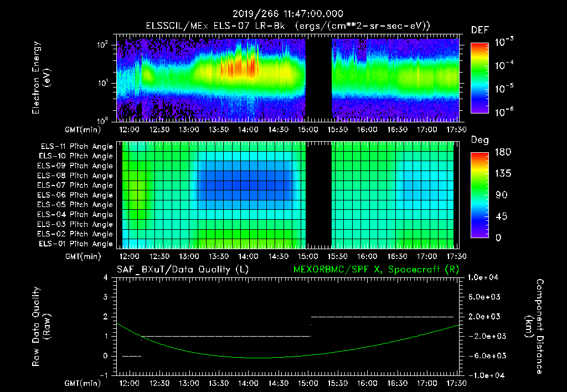Image resolution: width=567 pixels, height=392 pixels.
Task: Select the ELS-10 Pitch Angle row label
Action: tap(76, 156)
